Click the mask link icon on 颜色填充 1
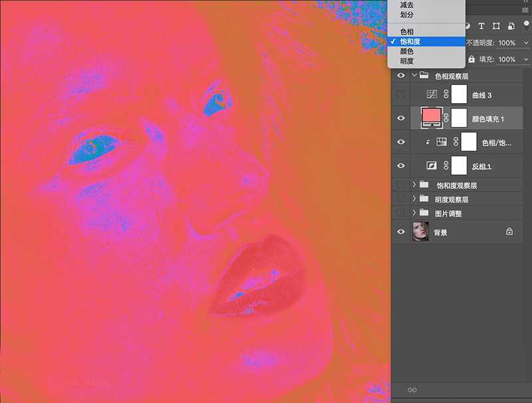 (446, 119)
